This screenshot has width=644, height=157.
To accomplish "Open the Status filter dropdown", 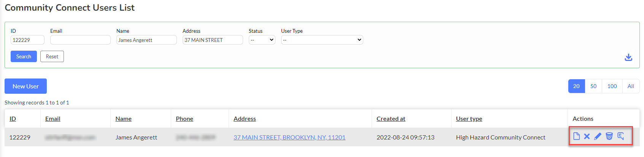I will pos(262,40).
